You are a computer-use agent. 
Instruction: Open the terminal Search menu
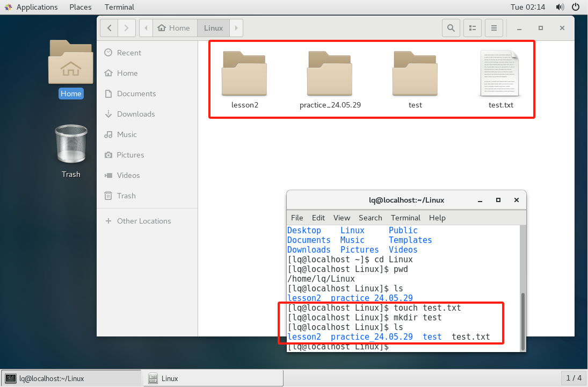[370, 218]
